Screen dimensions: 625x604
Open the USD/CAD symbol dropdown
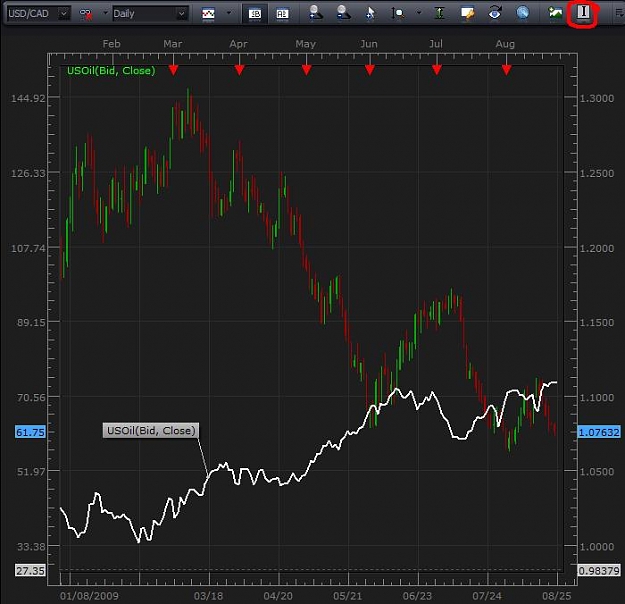click(63, 14)
